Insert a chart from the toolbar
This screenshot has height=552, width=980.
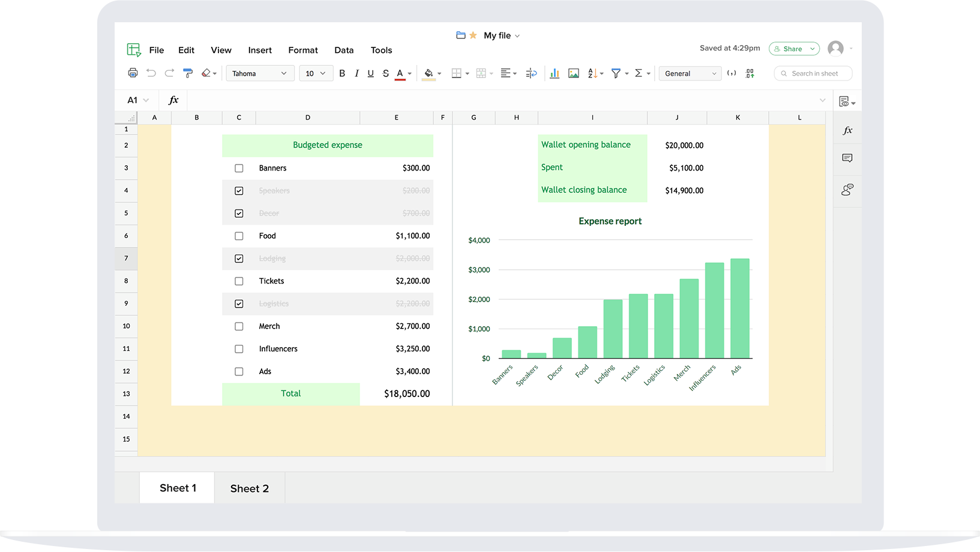tap(555, 73)
